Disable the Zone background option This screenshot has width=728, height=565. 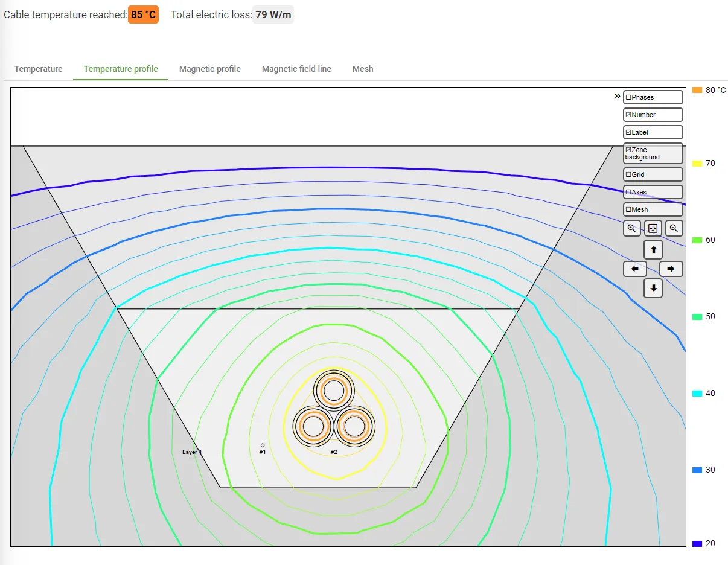628,150
